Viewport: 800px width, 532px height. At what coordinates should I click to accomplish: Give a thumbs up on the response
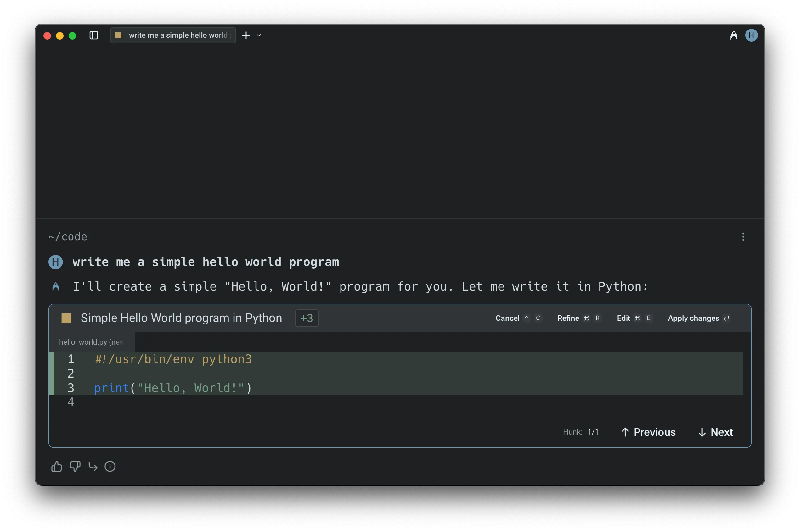tap(56, 466)
